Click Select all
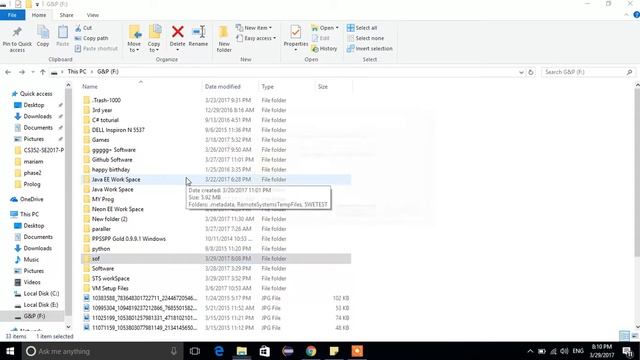The height and width of the screenshot is (360, 640). 362,28
